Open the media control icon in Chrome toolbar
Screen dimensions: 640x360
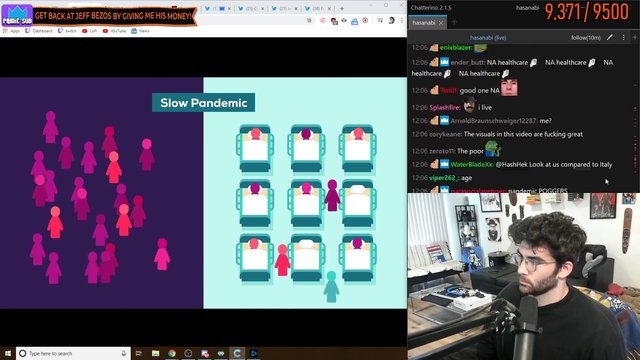click(380, 20)
